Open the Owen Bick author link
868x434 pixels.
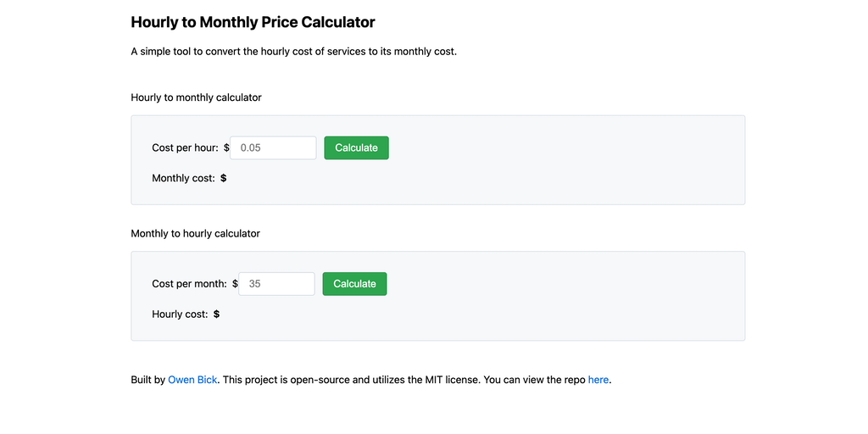(x=192, y=380)
